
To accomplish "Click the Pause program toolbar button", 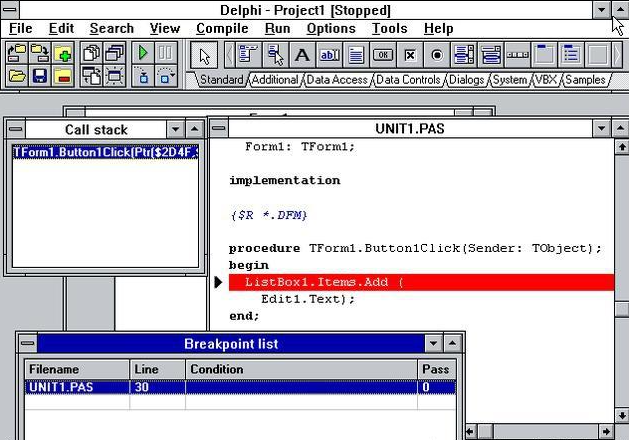I will click(x=166, y=53).
